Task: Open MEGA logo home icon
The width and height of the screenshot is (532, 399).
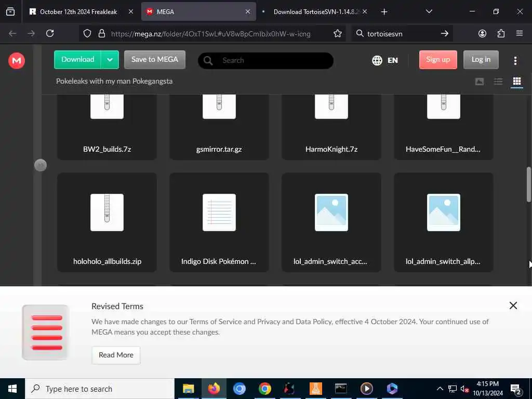Action: click(x=16, y=61)
